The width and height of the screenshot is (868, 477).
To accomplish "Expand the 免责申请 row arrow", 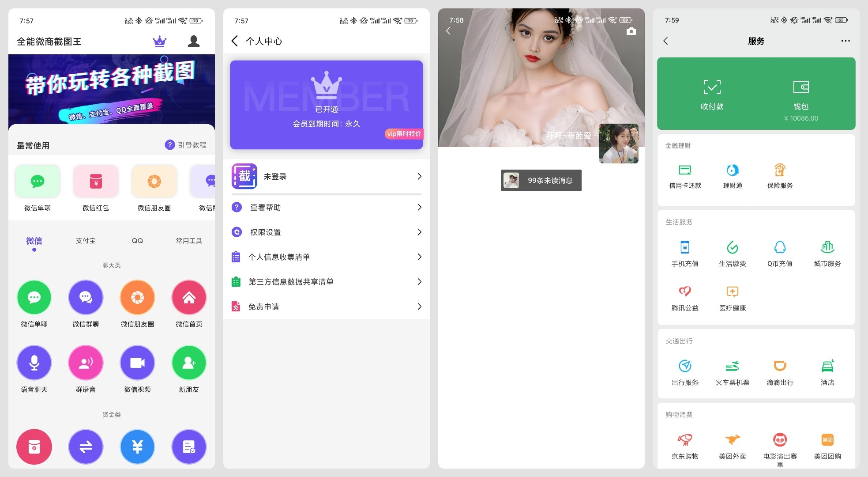I will [x=419, y=306].
